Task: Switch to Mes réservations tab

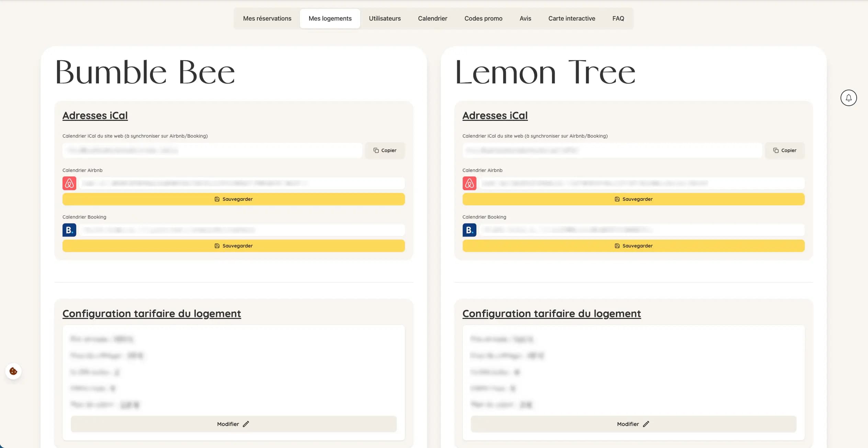Action: click(x=267, y=19)
